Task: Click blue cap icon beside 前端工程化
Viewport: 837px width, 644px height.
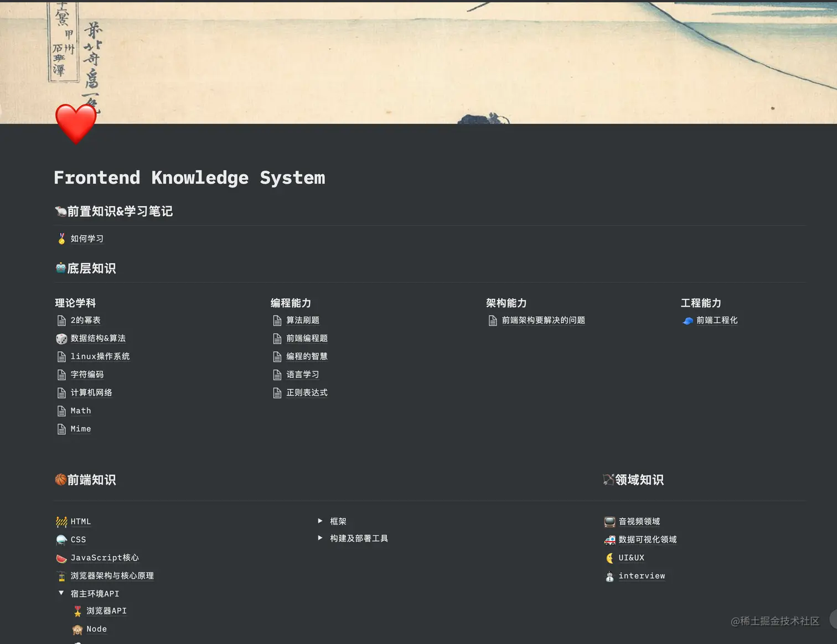Action: coord(688,320)
